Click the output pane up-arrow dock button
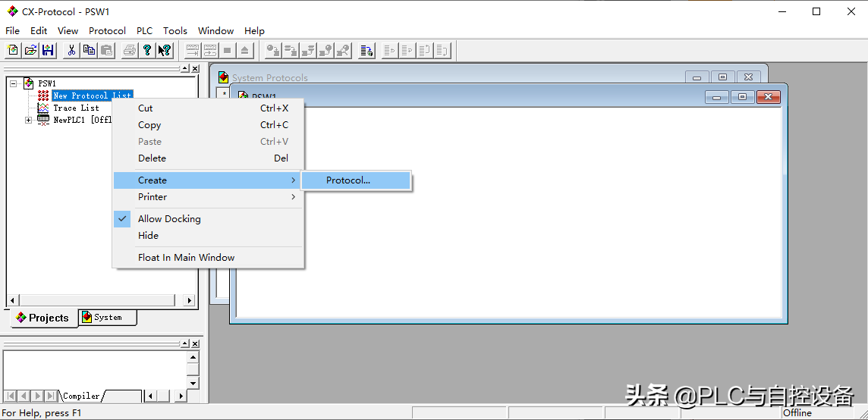Screen dimensions: 868x420 click(x=185, y=343)
